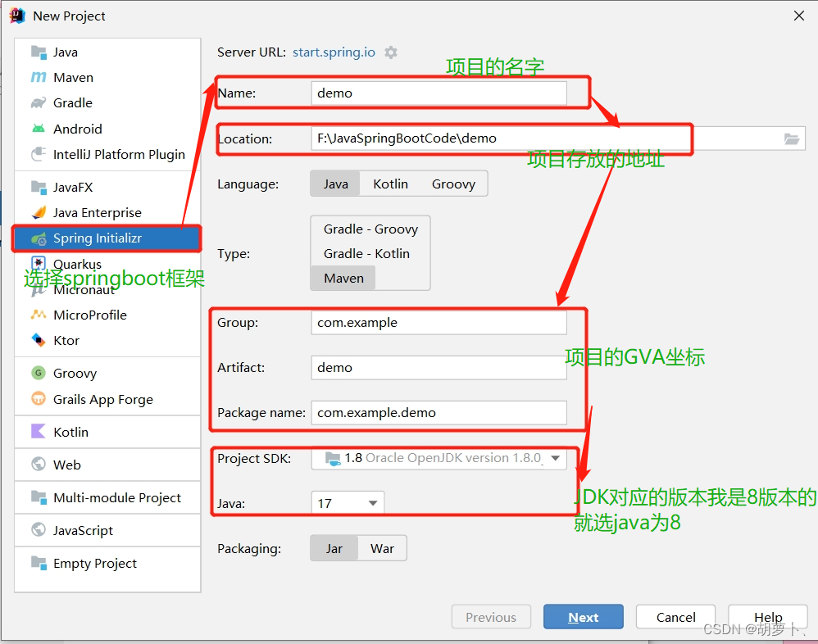
Task: Select Gradle in project type list
Action: [x=107, y=103]
